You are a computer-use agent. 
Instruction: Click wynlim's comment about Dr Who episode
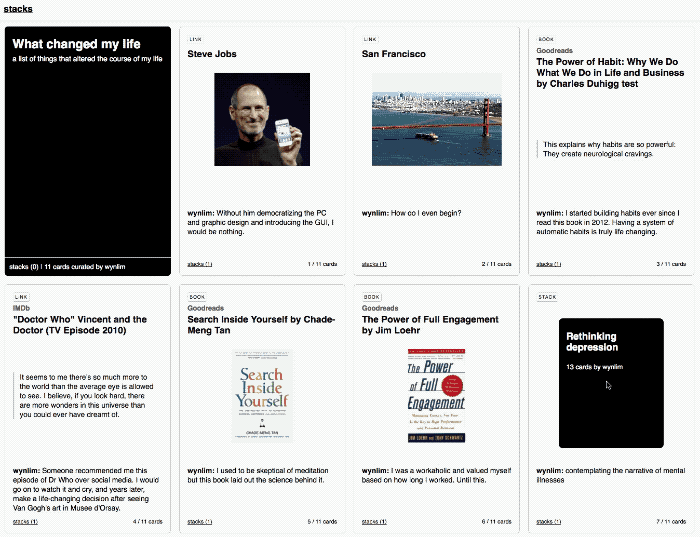pos(86,489)
